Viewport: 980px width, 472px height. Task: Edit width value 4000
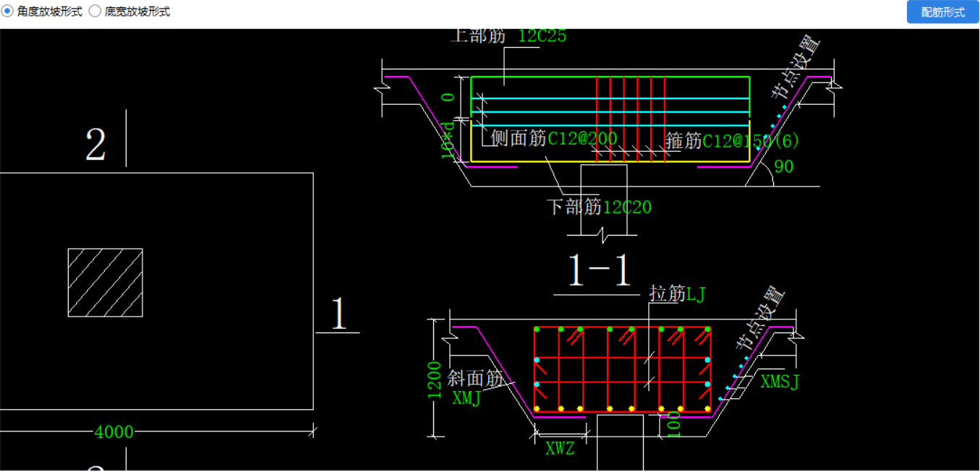click(x=114, y=432)
